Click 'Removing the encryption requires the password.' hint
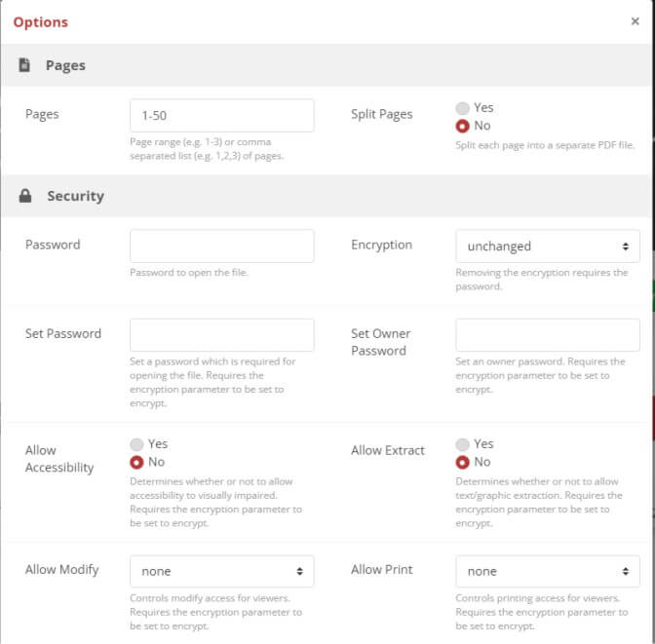This screenshot has height=644, width=655. coord(542,280)
